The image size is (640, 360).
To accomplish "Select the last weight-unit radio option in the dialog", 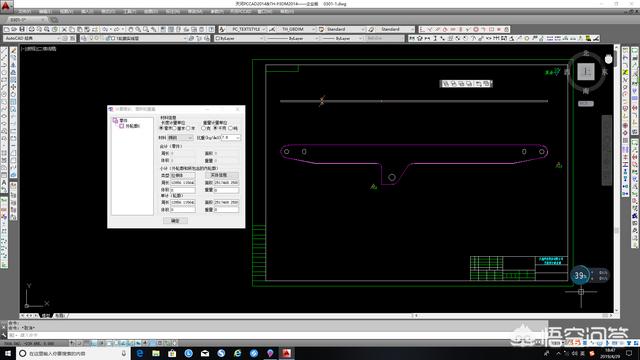I will tap(231, 128).
